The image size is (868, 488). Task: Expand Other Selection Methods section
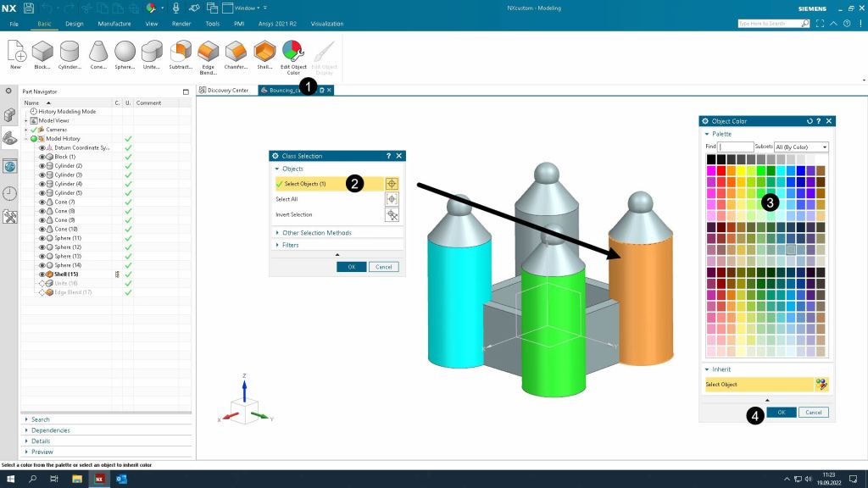click(316, 233)
